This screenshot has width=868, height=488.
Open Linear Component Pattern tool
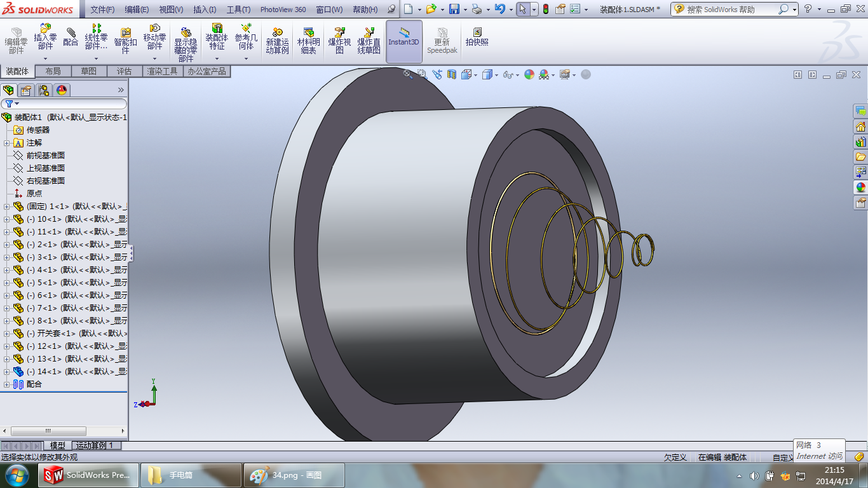click(96, 37)
